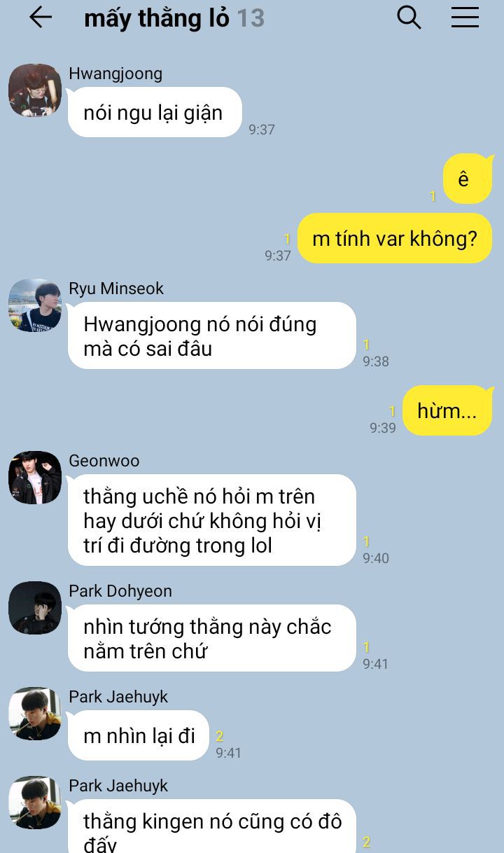
Task: Select the message 'nói ngu lại giận'
Action: (x=155, y=112)
